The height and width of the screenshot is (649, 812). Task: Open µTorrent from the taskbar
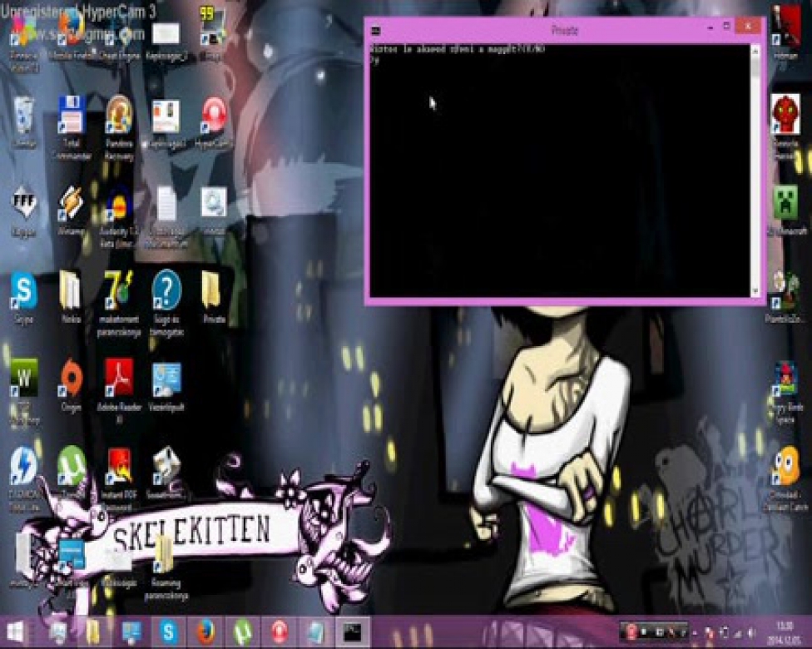(x=242, y=632)
